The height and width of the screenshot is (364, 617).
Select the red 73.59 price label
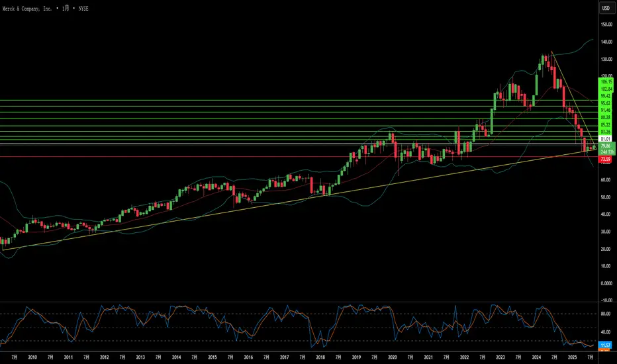click(604, 159)
